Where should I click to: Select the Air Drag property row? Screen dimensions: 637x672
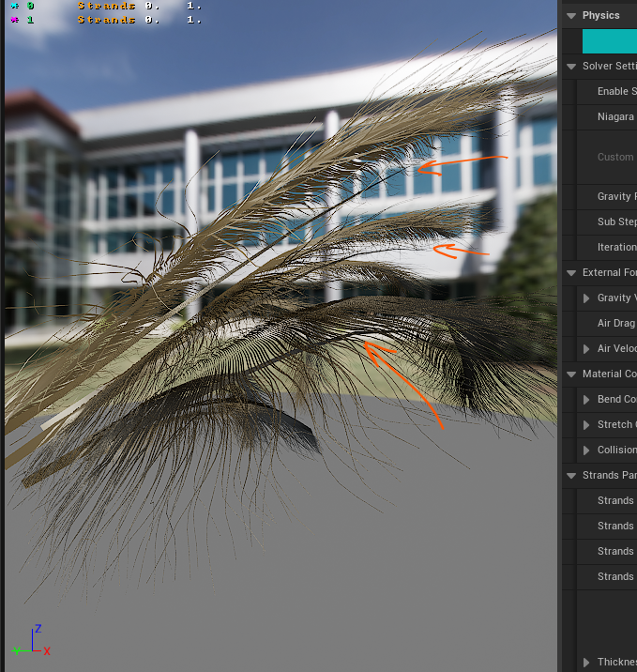coord(615,324)
